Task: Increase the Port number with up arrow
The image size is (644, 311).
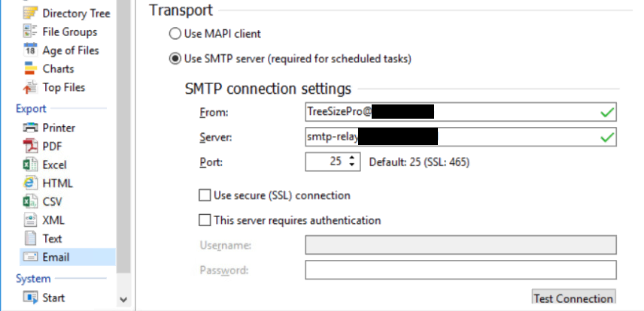Action: click(x=351, y=158)
